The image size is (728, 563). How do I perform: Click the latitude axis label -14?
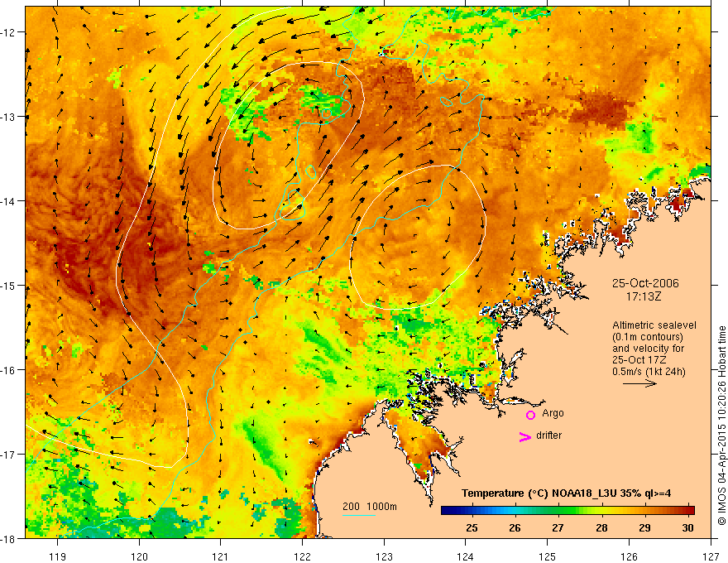(x=8, y=201)
